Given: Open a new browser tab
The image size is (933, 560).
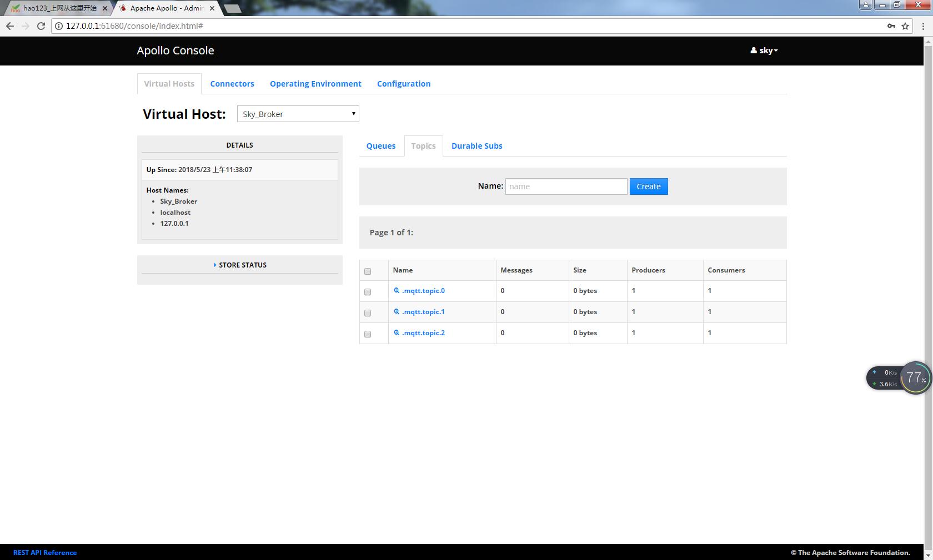Looking at the screenshot, I should pyautogui.click(x=233, y=8).
